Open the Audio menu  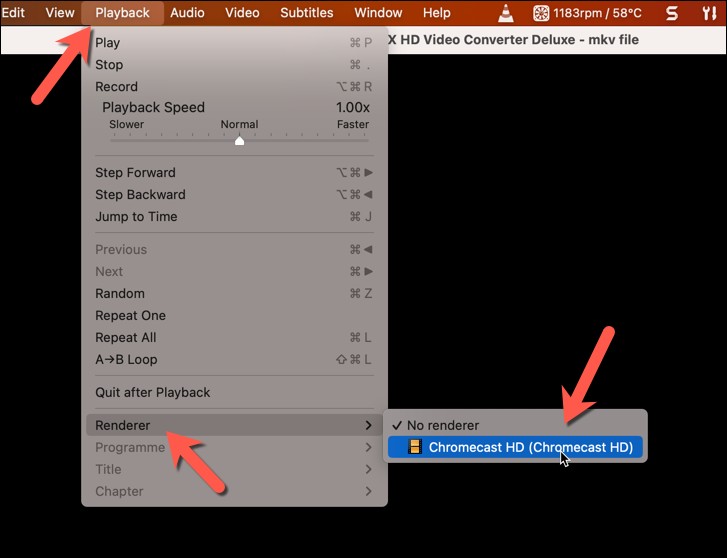coord(187,13)
